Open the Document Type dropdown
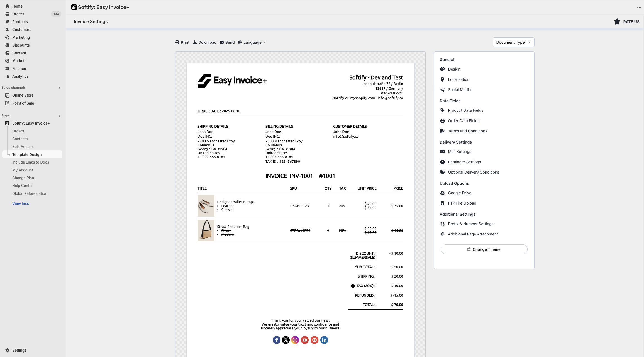 [513, 42]
